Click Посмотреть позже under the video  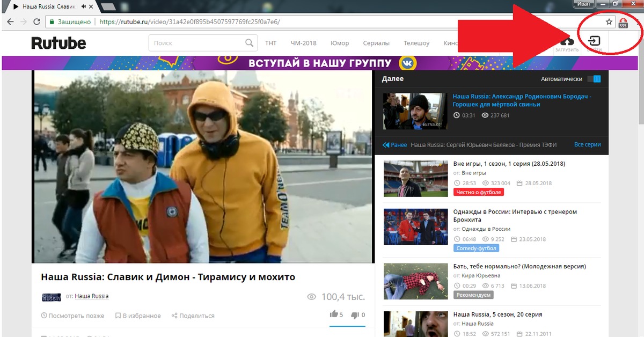[72, 316]
